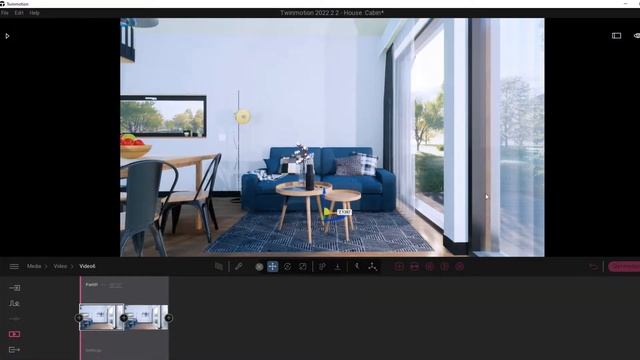
Task: Click the material/library icon left of the eyedropper
Action: (219, 267)
